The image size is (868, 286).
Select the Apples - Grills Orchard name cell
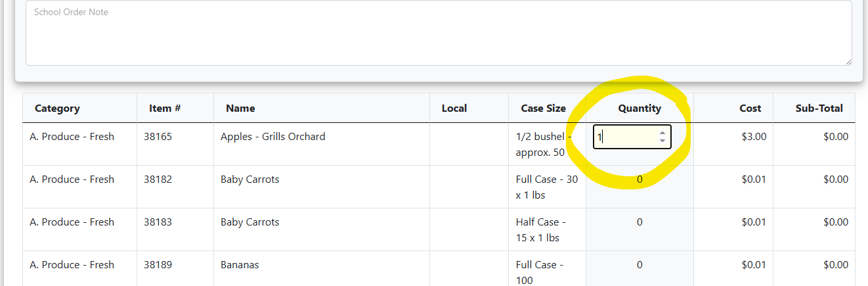click(272, 137)
